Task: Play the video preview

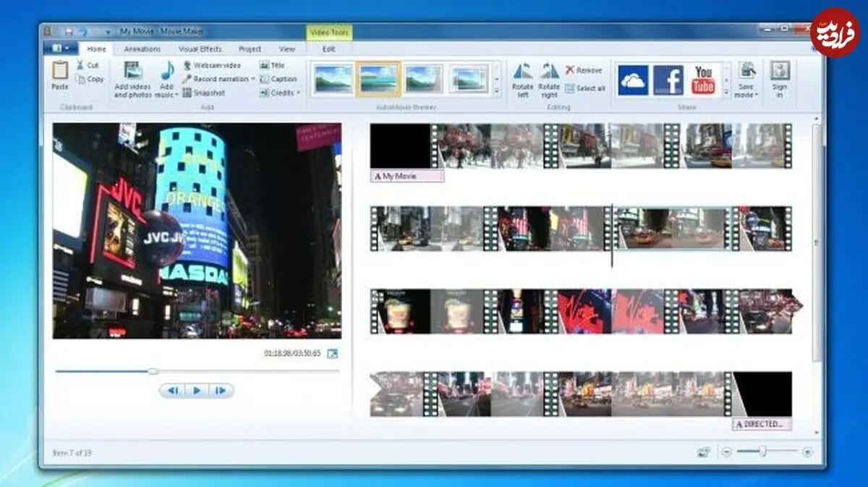Action: tap(197, 391)
